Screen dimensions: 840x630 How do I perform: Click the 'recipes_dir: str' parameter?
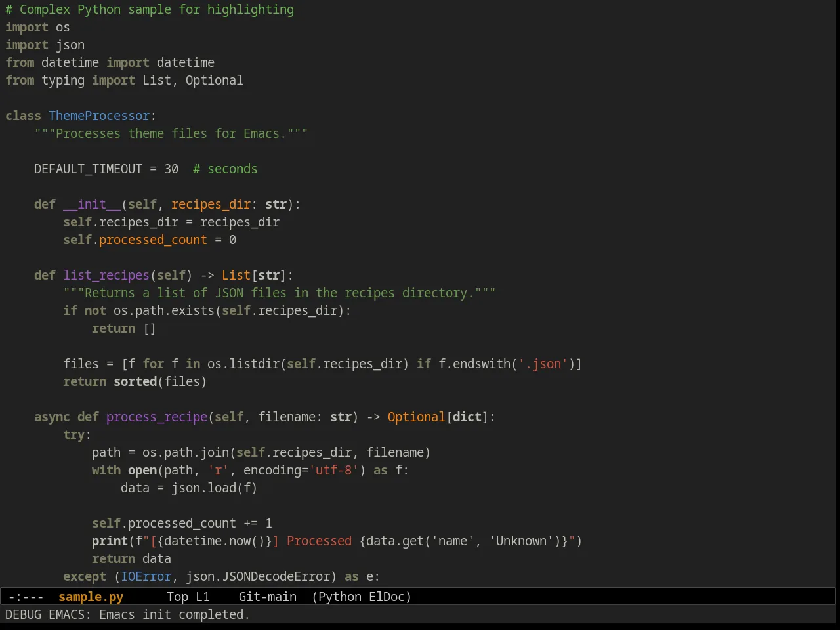click(x=229, y=204)
